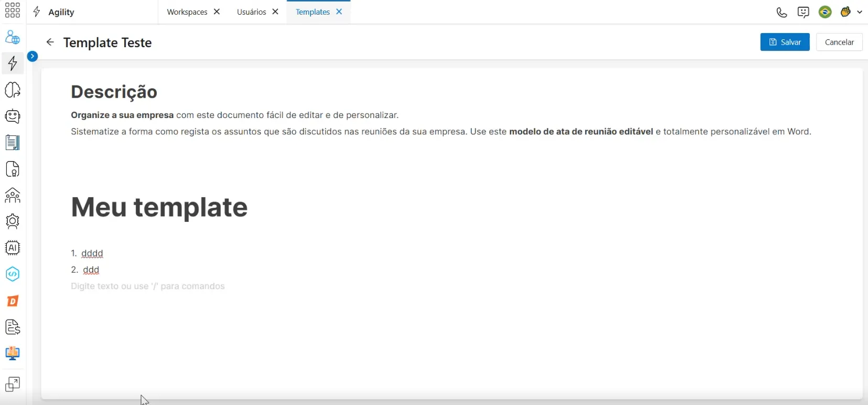The height and width of the screenshot is (405, 868).
Task: Switch to the Usuários tab
Action: [251, 12]
